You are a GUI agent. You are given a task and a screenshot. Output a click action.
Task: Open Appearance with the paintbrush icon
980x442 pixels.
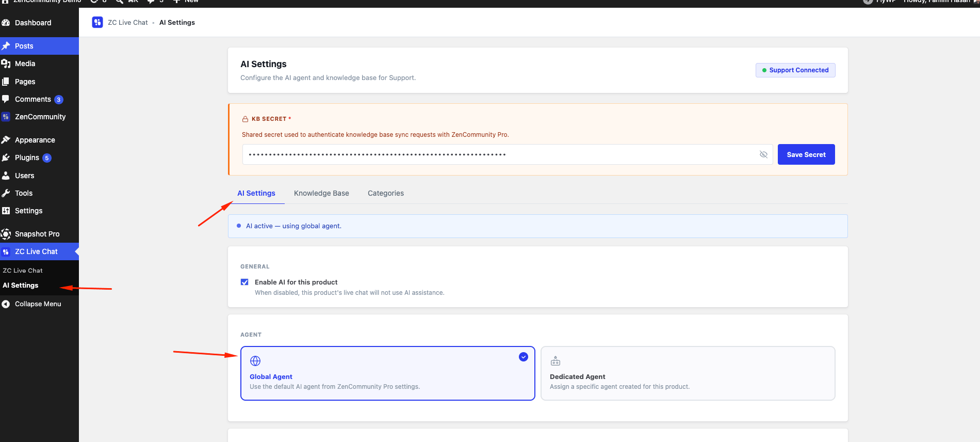[x=6, y=140]
